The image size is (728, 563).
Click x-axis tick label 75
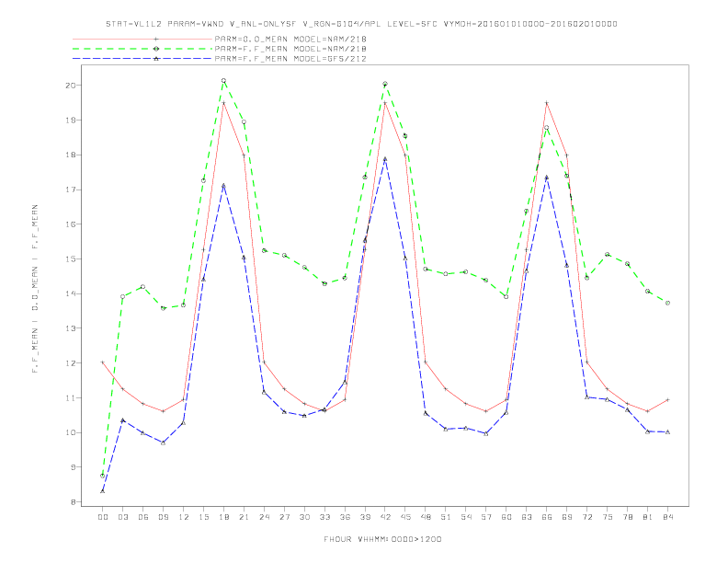tap(608, 517)
